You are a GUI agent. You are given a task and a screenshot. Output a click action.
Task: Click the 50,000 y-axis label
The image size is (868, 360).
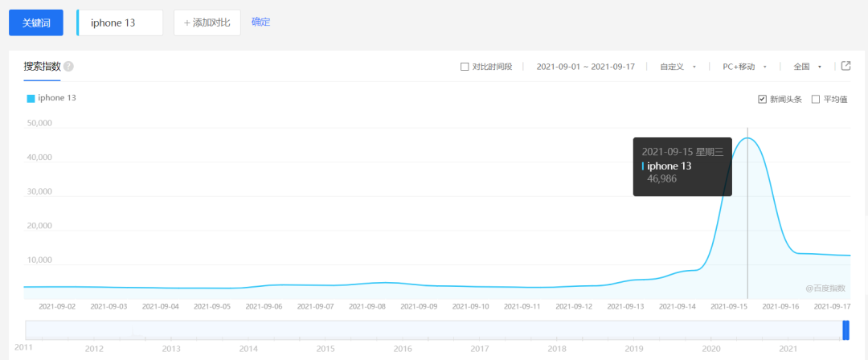click(39, 123)
